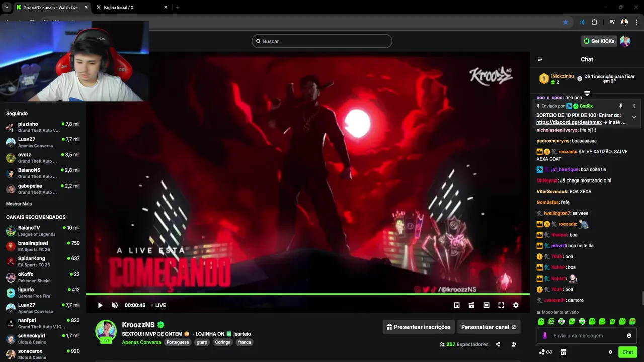Open the browser extensions puzzle icon
This screenshot has height=362, width=644.
coord(595,22)
